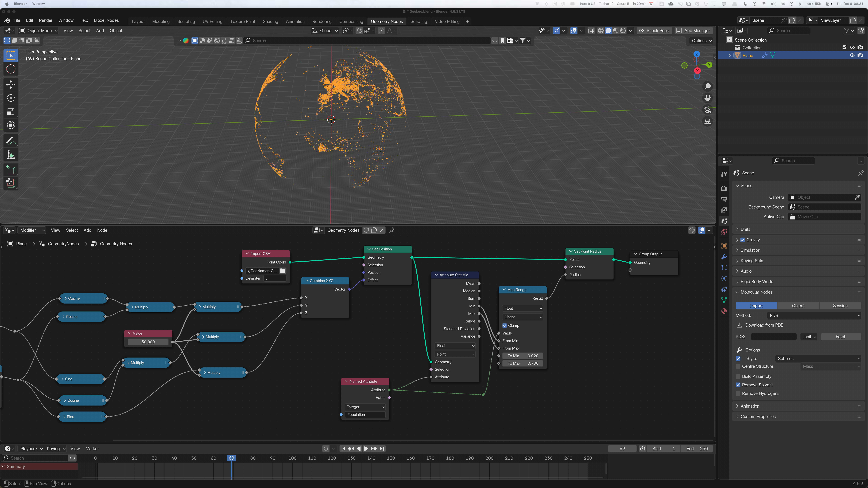Open the Global transform orientation dropdown
The image size is (868, 488).
pos(324,31)
